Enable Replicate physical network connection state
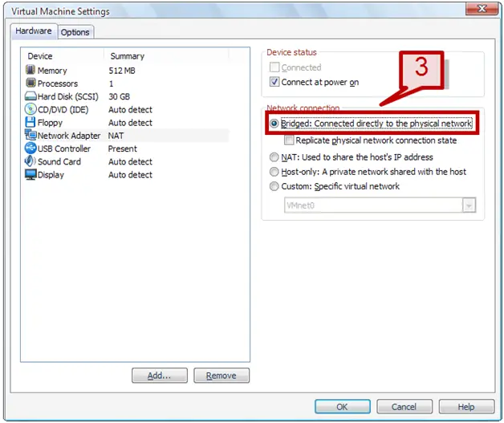 289,140
